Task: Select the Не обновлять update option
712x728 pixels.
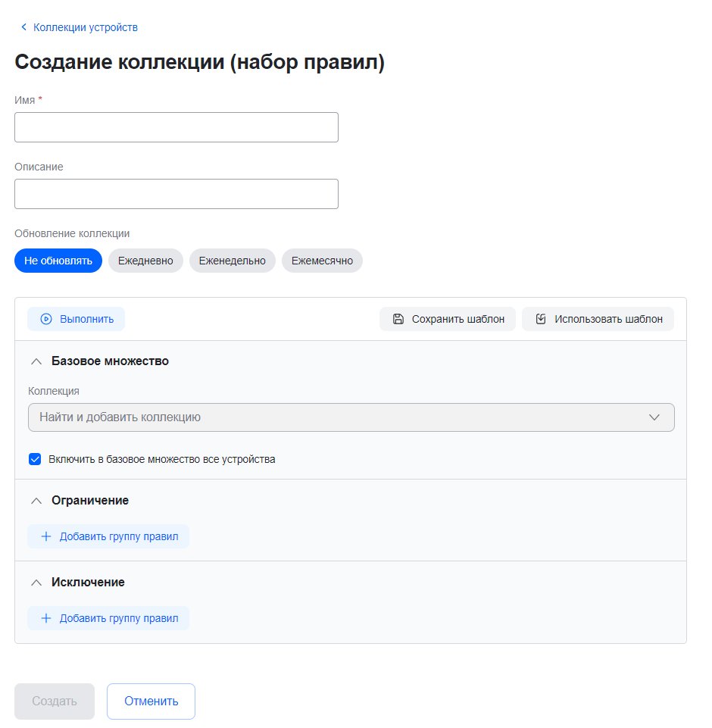Action: pyautogui.click(x=58, y=261)
